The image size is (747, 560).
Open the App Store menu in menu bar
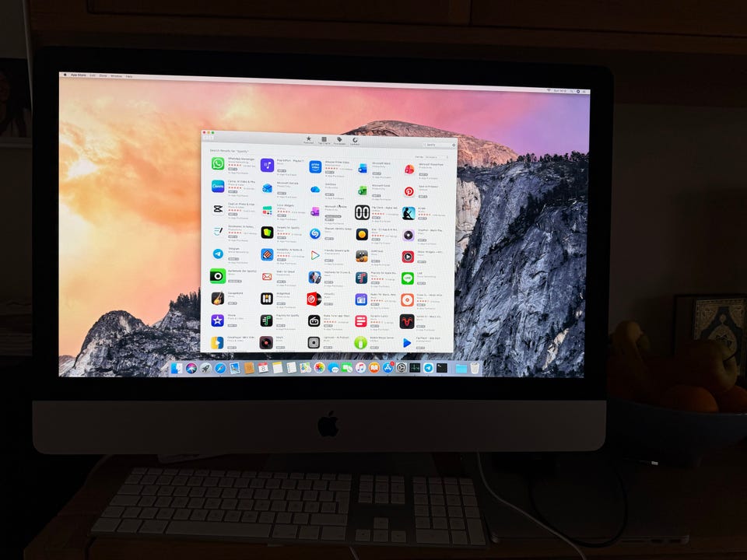coord(79,75)
